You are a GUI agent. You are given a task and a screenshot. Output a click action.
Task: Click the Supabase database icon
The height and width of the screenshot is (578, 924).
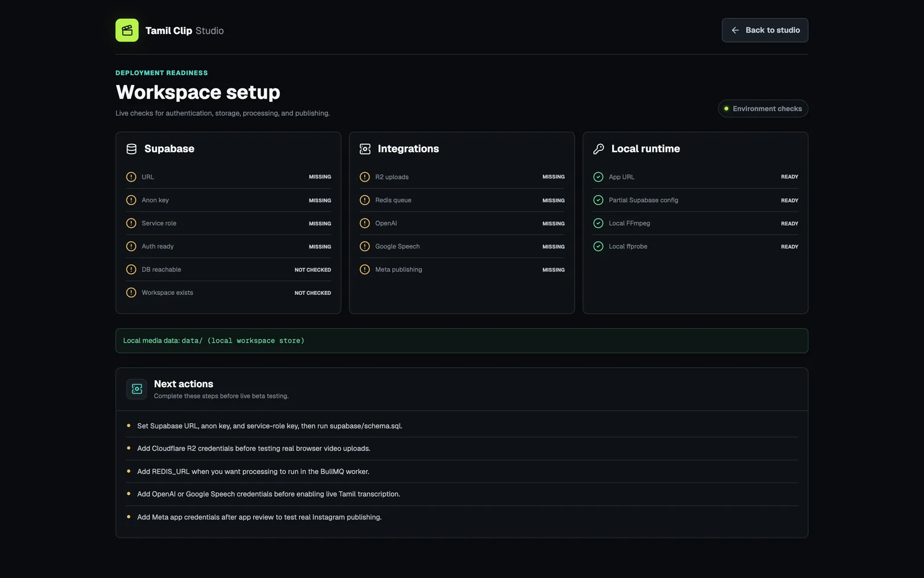point(132,149)
